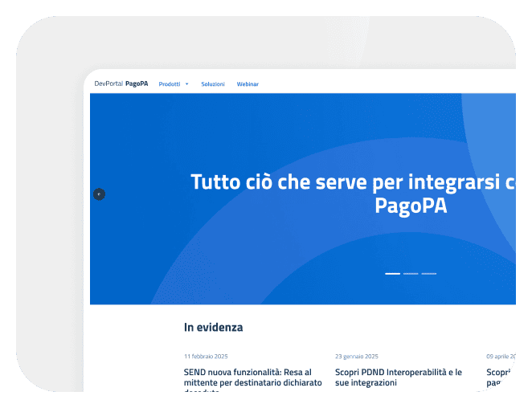Click the previous slide arrow button
Image resolution: width=532 pixels, height=408 pixels.
point(99,194)
